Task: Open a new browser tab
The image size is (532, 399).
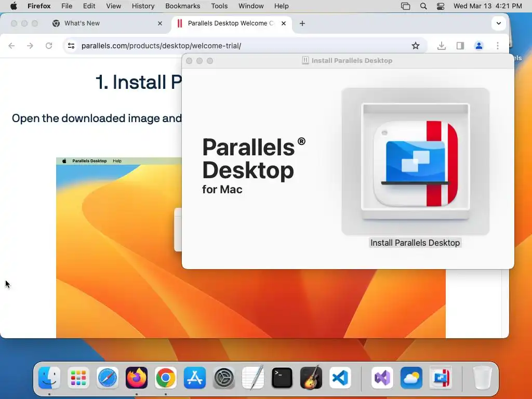Action: point(302,23)
